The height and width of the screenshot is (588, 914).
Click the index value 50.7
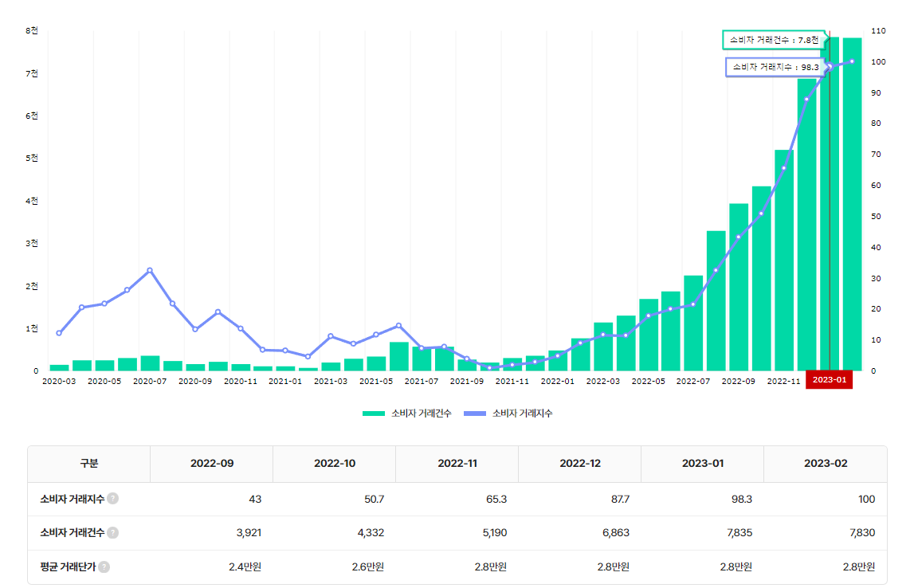point(375,500)
